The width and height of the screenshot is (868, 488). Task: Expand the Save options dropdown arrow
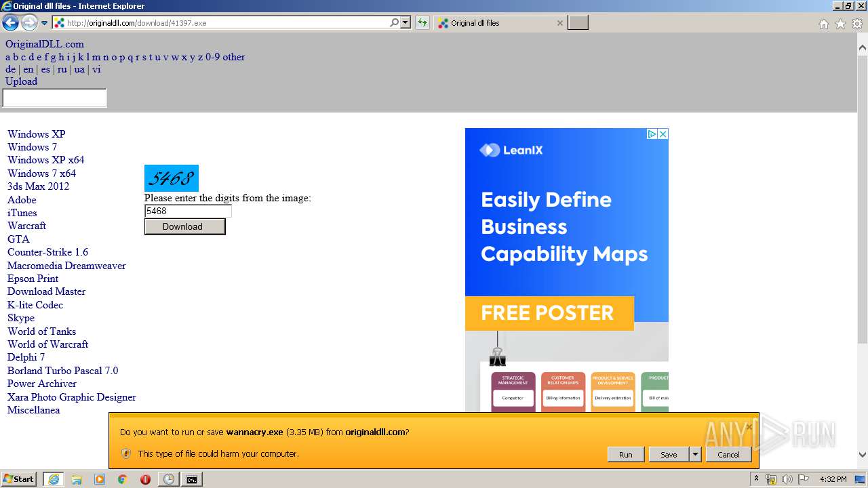[695, 455]
